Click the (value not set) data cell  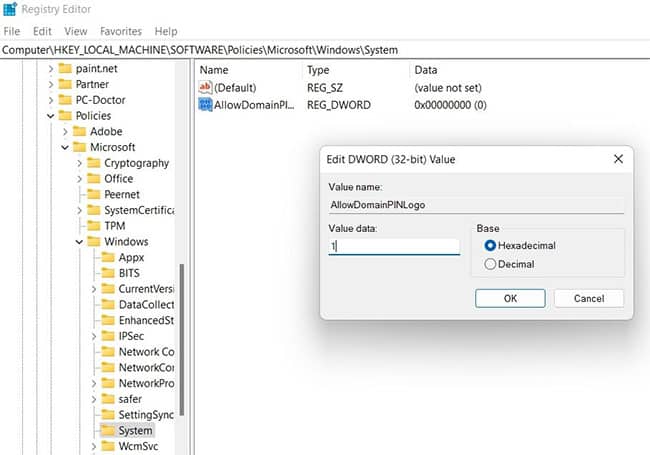[448, 87]
